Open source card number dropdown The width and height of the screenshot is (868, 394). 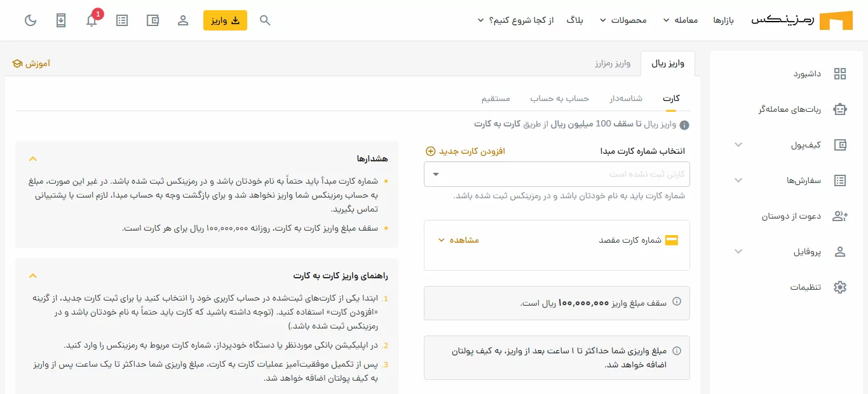point(557,174)
